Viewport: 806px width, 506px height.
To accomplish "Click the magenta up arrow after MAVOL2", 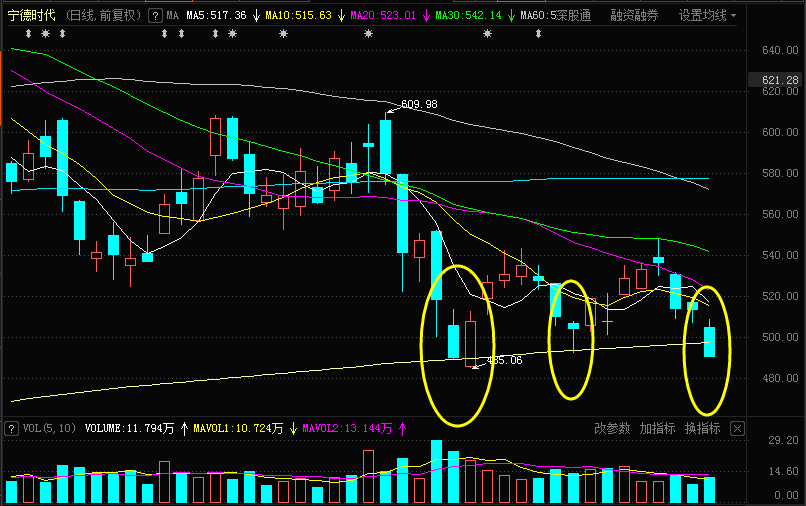I will point(402,428).
